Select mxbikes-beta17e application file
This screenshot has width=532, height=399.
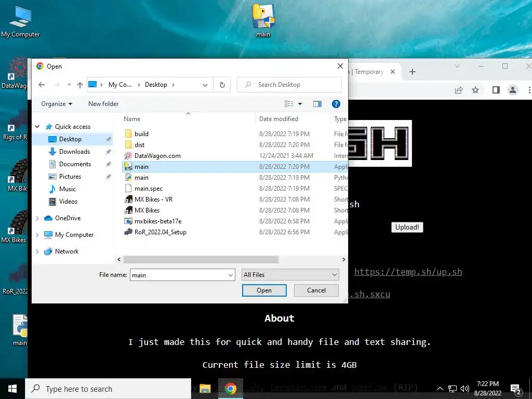pyautogui.click(x=235, y=221)
